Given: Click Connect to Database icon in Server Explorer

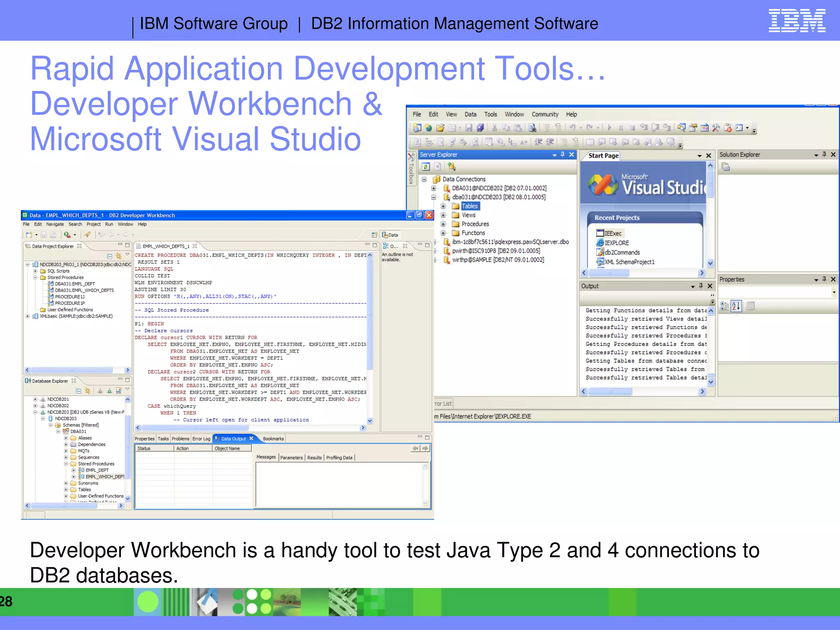Looking at the screenshot, I should [x=452, y=167].
